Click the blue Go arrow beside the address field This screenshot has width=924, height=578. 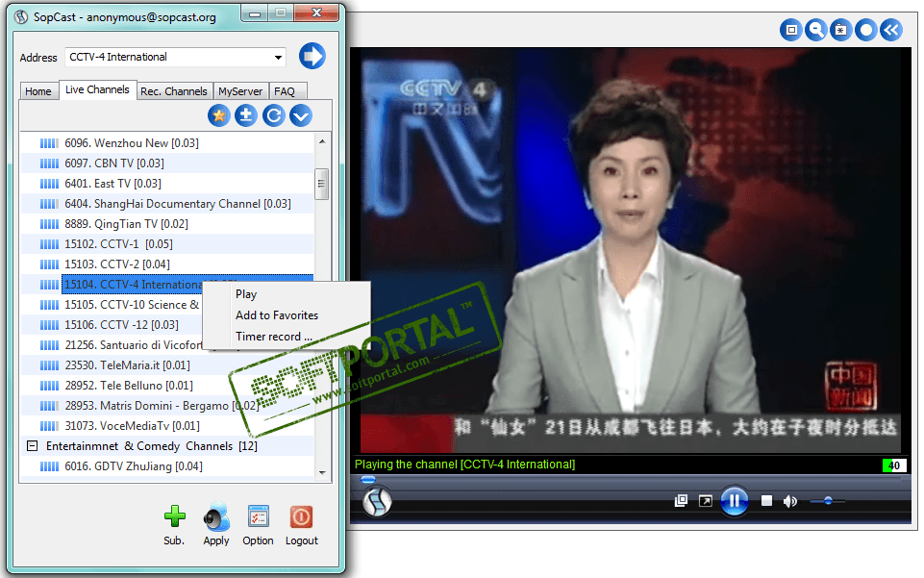point(312,56)
